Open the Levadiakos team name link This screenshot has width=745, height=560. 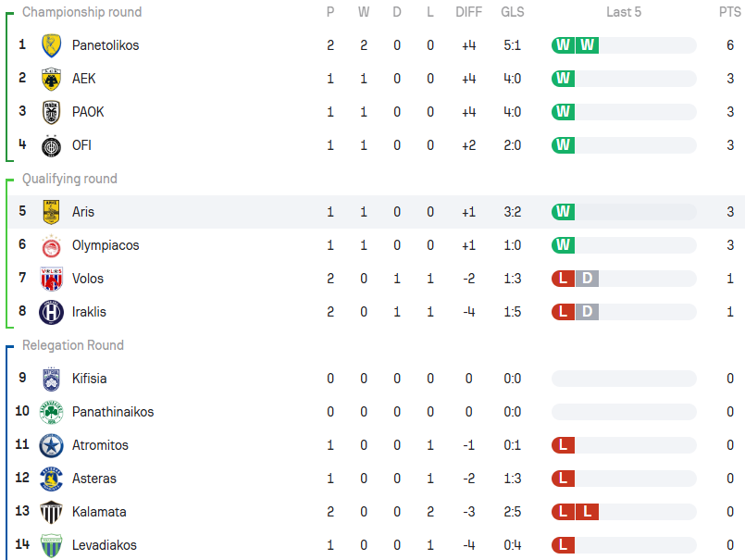click(104, 545)
